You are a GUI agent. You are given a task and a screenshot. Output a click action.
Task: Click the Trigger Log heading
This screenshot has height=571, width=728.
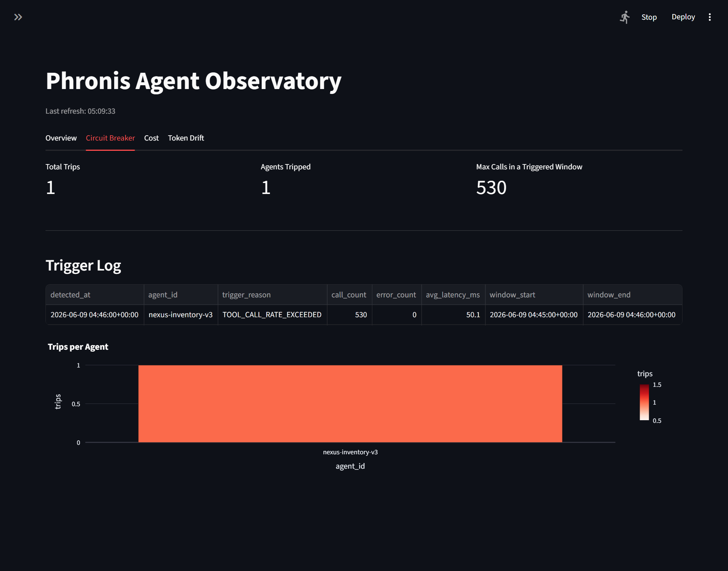click(83, 266)
